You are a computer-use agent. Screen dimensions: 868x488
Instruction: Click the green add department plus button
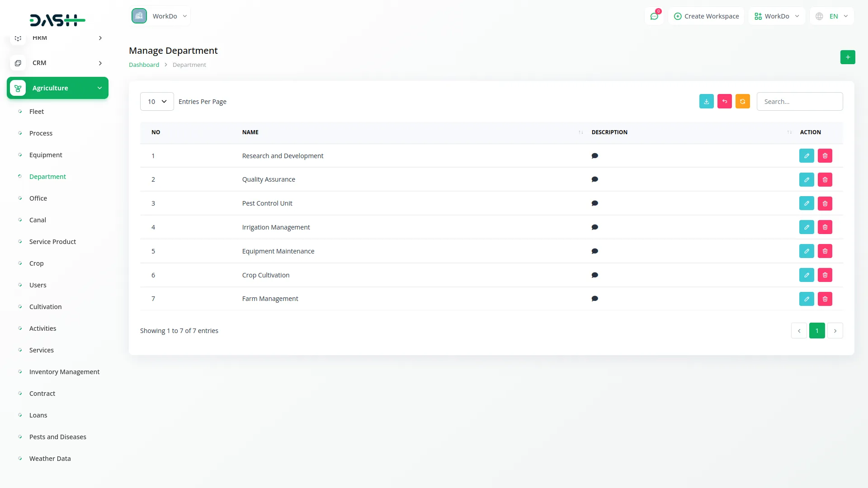(x=848, y=57)
